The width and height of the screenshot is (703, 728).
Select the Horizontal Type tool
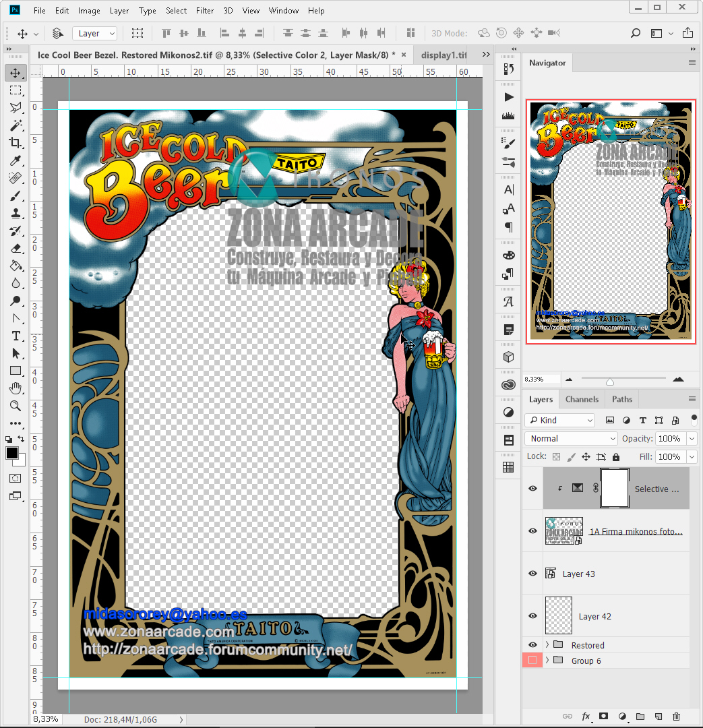16,336
